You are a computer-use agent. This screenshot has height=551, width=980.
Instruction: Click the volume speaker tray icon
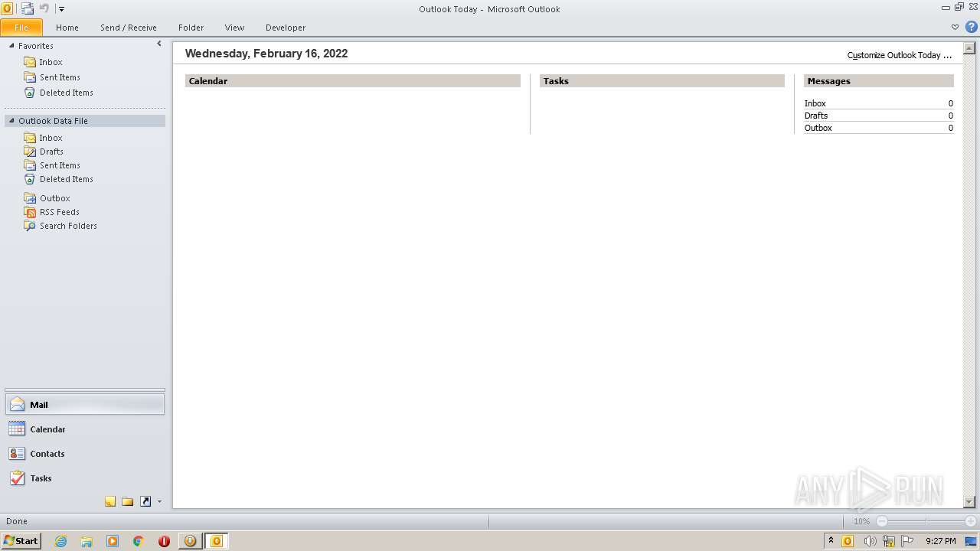point(870,541)
